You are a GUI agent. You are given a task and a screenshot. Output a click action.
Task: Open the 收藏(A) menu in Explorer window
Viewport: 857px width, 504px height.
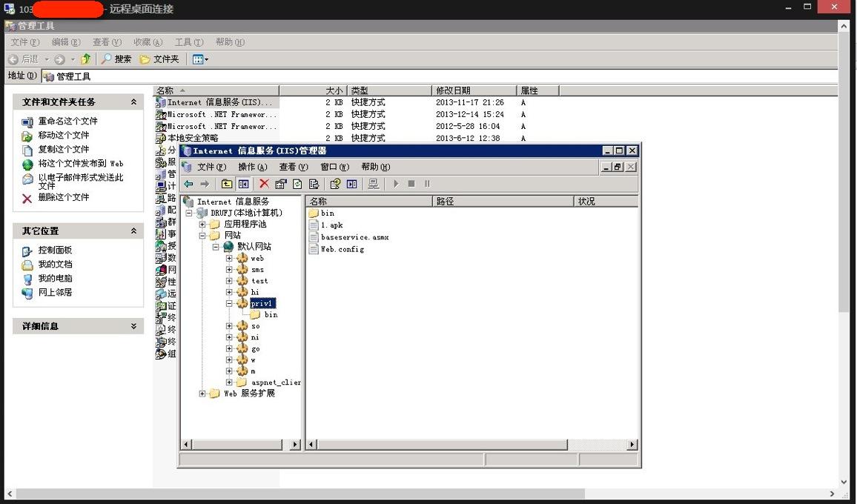tap(148, 42)
